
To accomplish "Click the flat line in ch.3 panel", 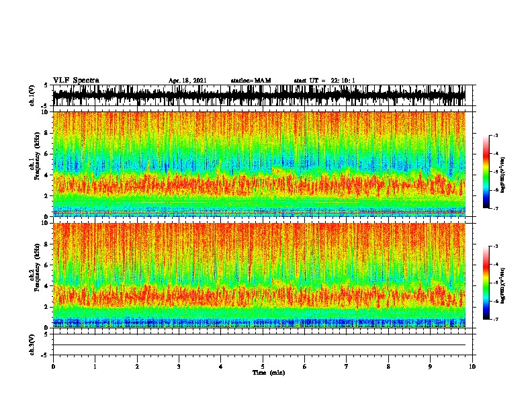I will 259,345.
